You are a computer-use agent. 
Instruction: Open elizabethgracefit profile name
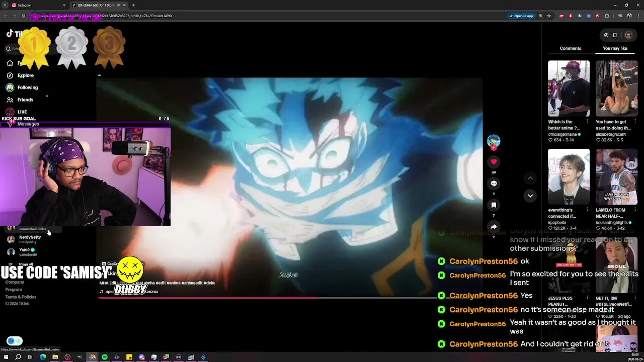[x=611, y=134]
